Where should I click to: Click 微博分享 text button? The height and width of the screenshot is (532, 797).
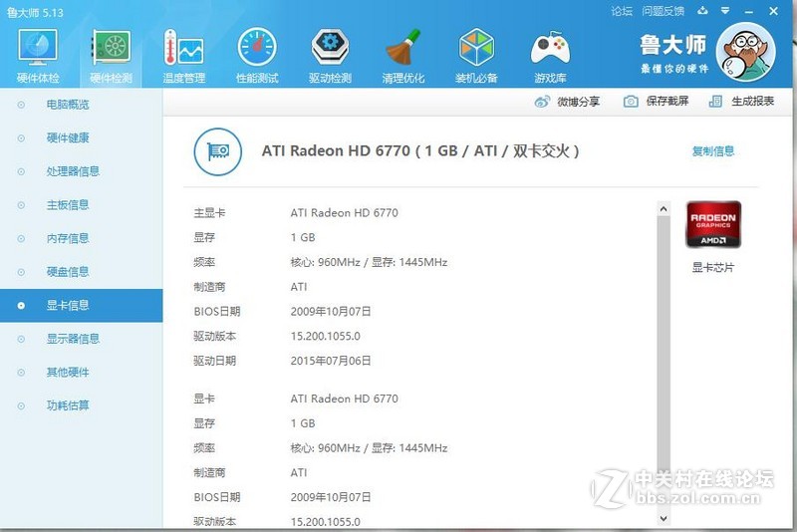579,102
